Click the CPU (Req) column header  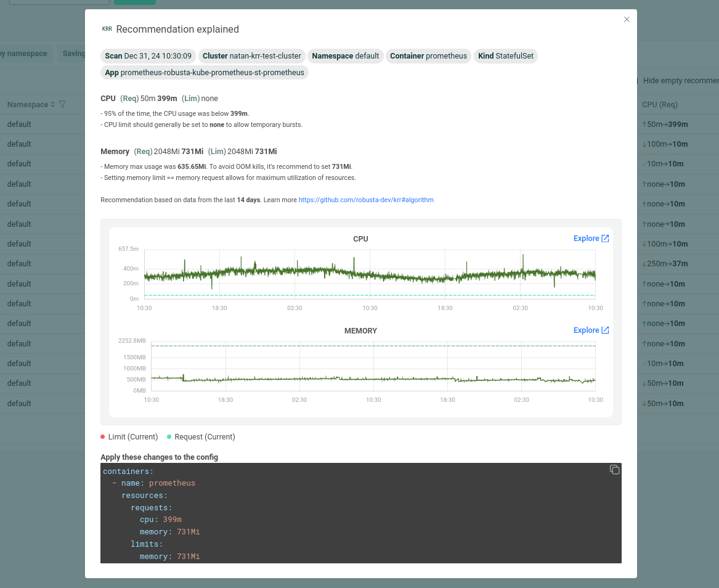click(659, 105)
